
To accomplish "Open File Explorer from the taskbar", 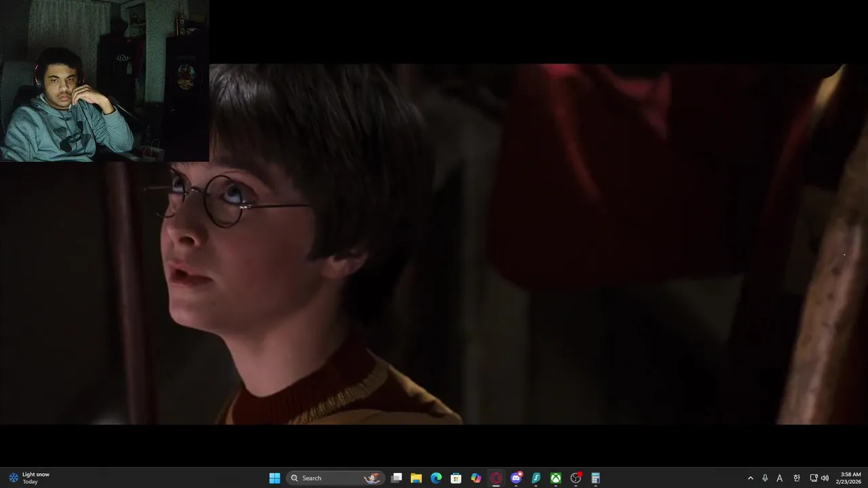I will 416,478.
